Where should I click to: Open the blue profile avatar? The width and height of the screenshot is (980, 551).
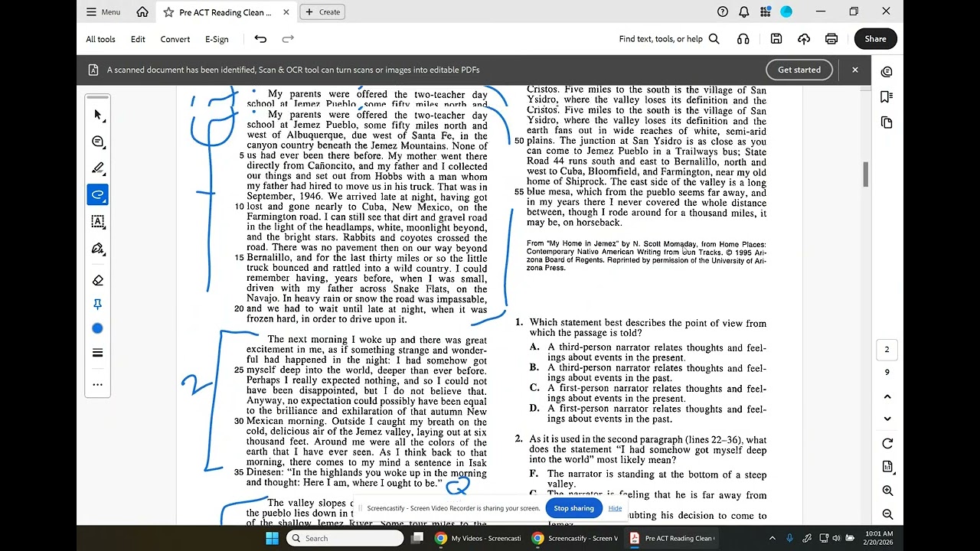(x=786, y=11)
